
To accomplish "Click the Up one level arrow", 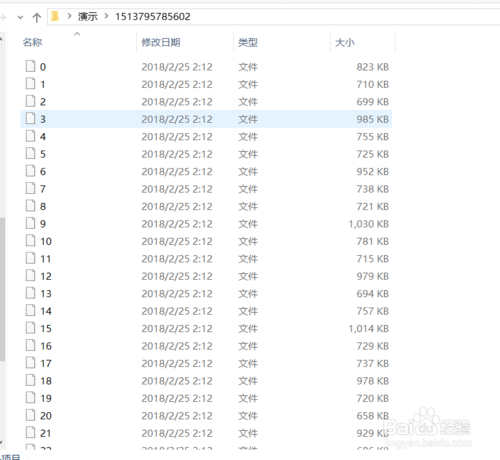I will click(x=37, y=17).
